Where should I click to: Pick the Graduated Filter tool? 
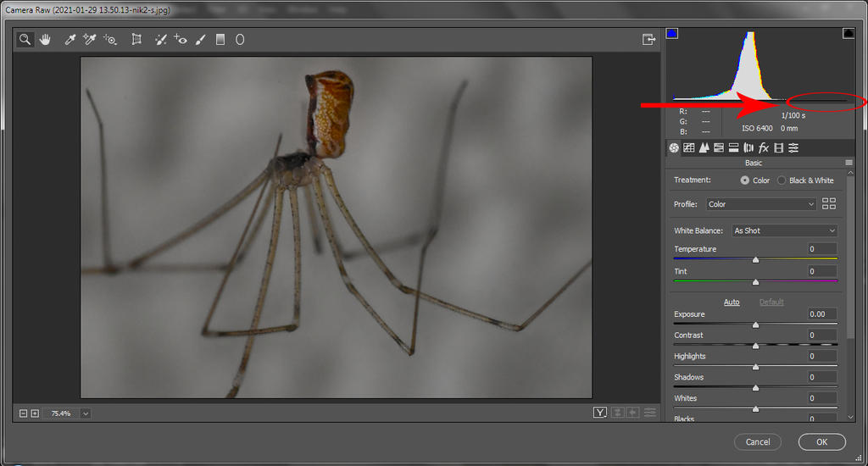(220, 39)
